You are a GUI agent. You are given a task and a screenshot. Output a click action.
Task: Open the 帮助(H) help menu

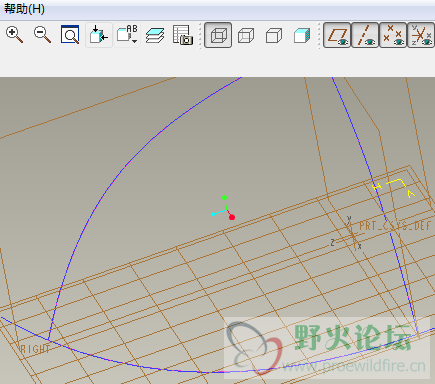24,9
